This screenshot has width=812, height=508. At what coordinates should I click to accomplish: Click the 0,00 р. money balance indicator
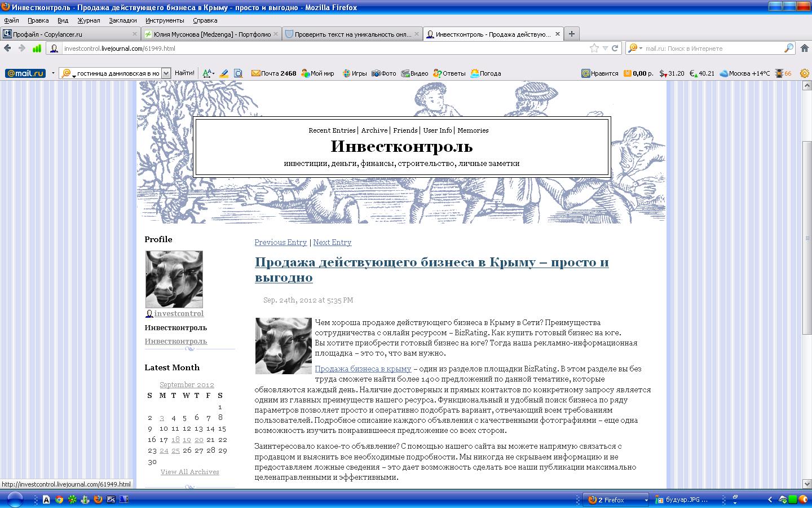click(x=638, y=73)
